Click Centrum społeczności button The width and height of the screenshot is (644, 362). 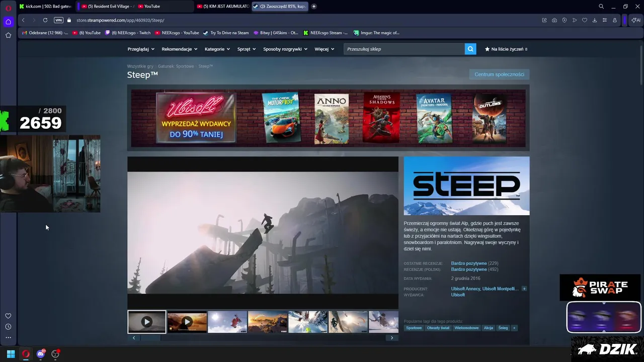499,74
